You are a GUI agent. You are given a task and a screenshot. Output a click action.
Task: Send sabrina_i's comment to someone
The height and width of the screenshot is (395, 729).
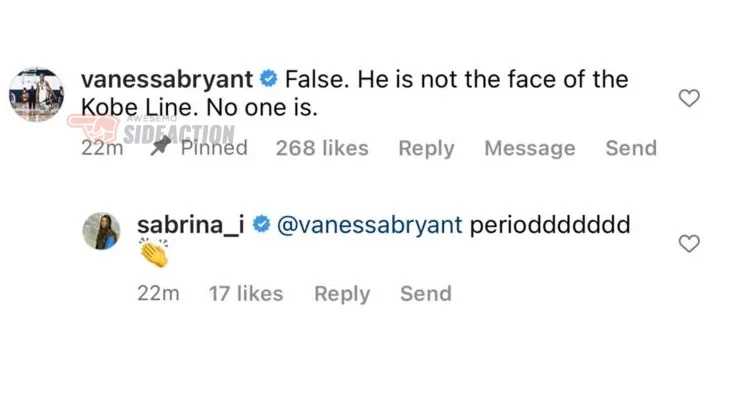tap(426, 294)
